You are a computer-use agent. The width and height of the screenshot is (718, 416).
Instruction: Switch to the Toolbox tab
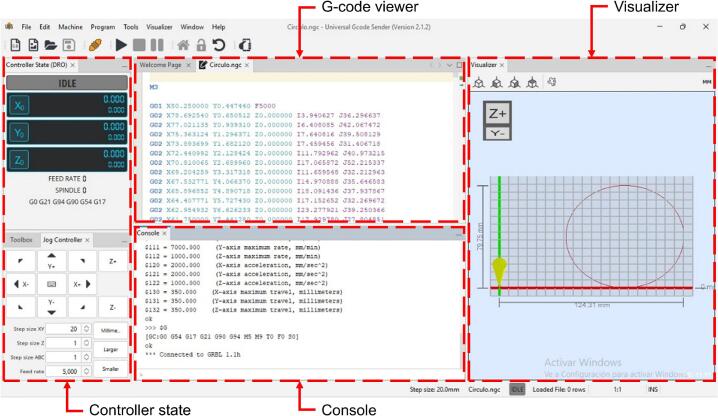(x=20, y=240)
